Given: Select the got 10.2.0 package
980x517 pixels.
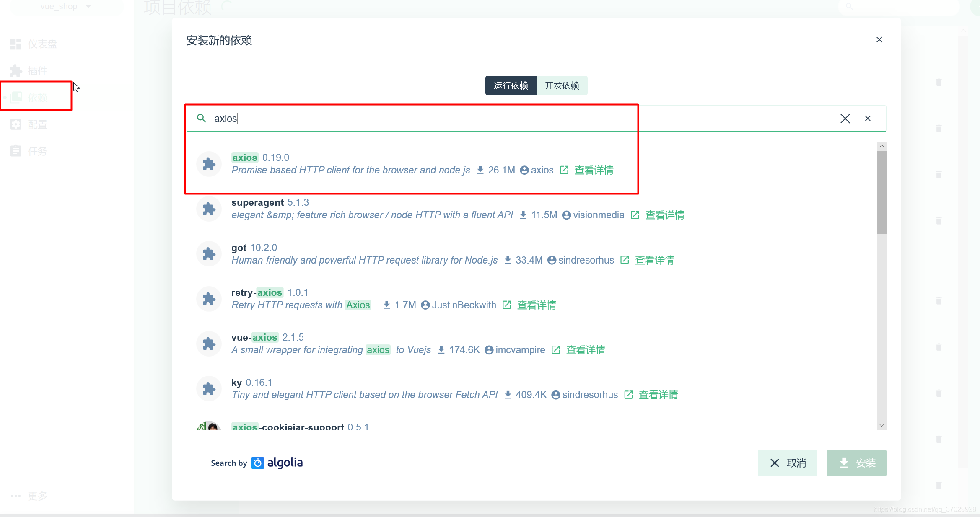Looking at the screenshot, I should [x=531, y=254].
